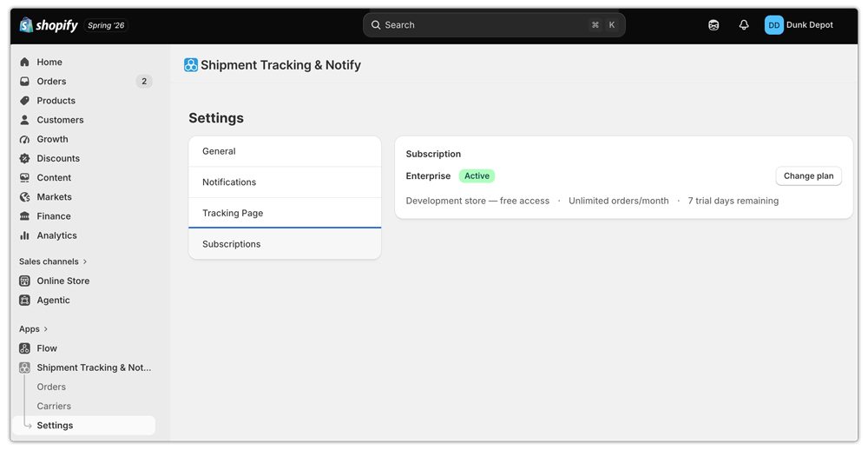Click the Agentic channel icon
The height and width of the screenshot is (450, 868).
click(24, 301)
